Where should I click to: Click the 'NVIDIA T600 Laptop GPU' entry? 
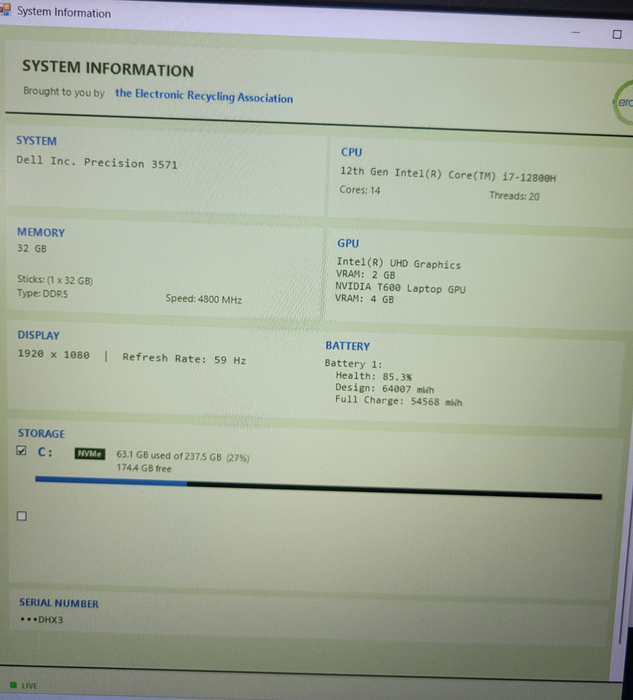(400, 288)
